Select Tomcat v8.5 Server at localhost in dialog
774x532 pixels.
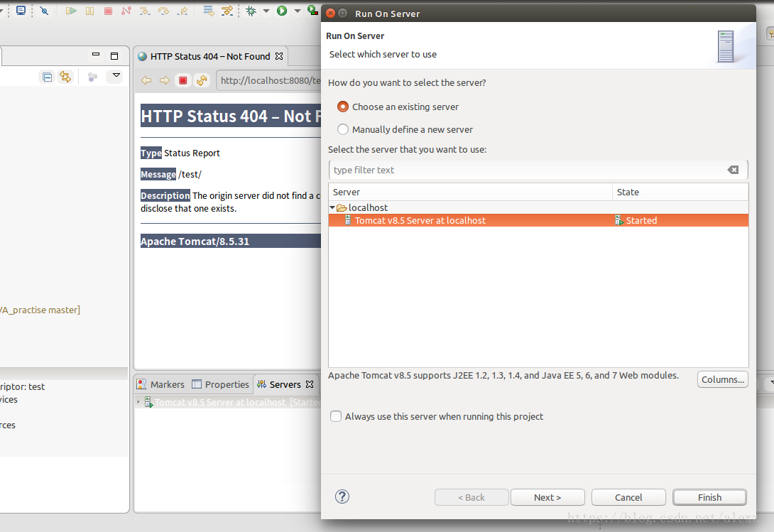pyautogui.click(x=538, y=220)
